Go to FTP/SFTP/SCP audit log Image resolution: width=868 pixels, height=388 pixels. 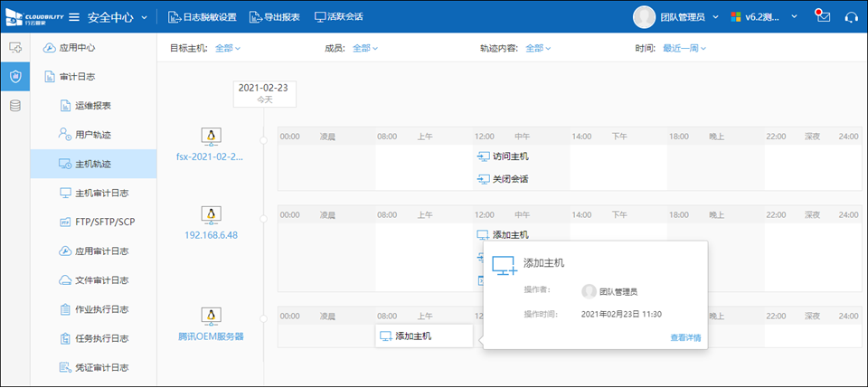tap(104, 222)
